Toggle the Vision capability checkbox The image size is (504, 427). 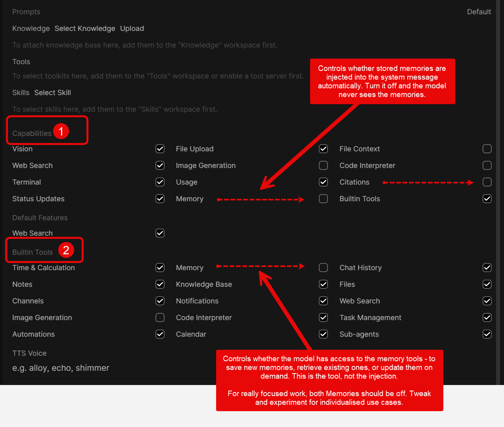(x=160, y=149)
